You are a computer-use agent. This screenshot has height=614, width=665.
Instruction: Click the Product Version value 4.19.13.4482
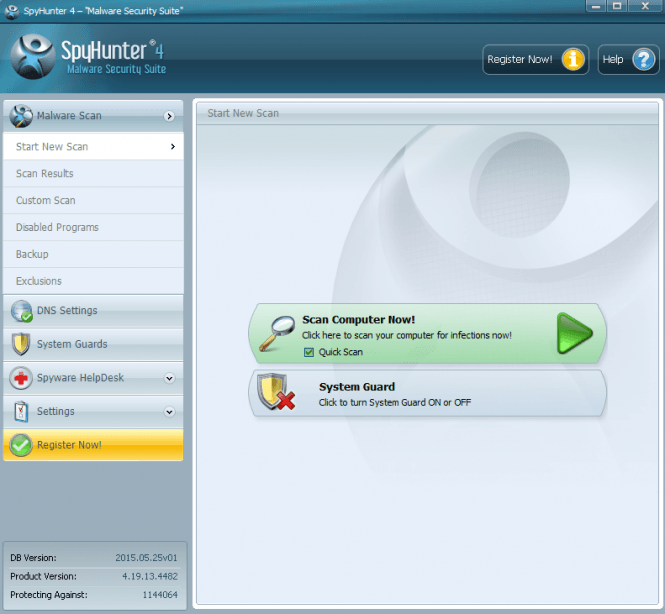point(150,576)
